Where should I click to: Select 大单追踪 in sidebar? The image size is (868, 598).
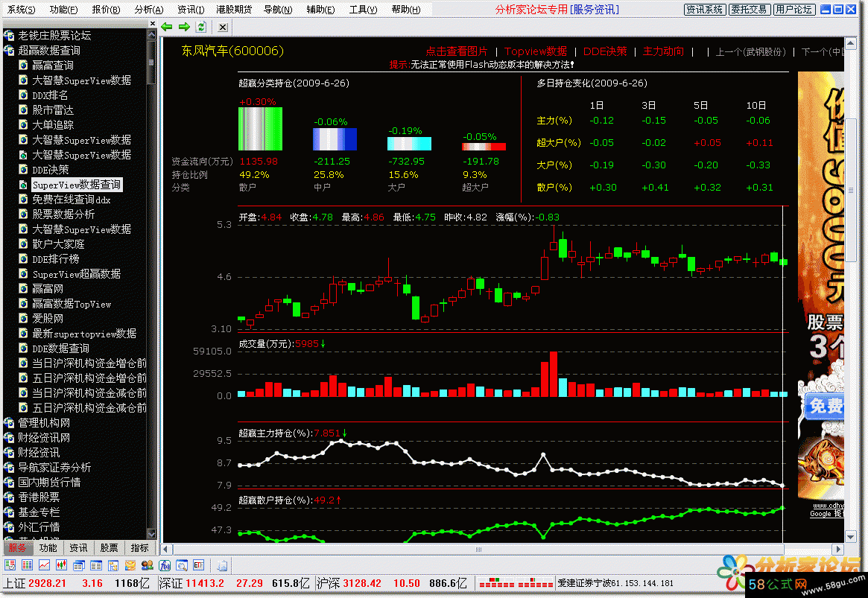point(53,125)
